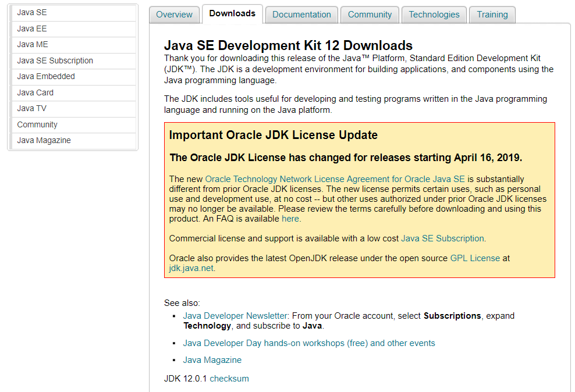Click Java Magazine link under See also
The image size is (575, 392).
point(212,360)
